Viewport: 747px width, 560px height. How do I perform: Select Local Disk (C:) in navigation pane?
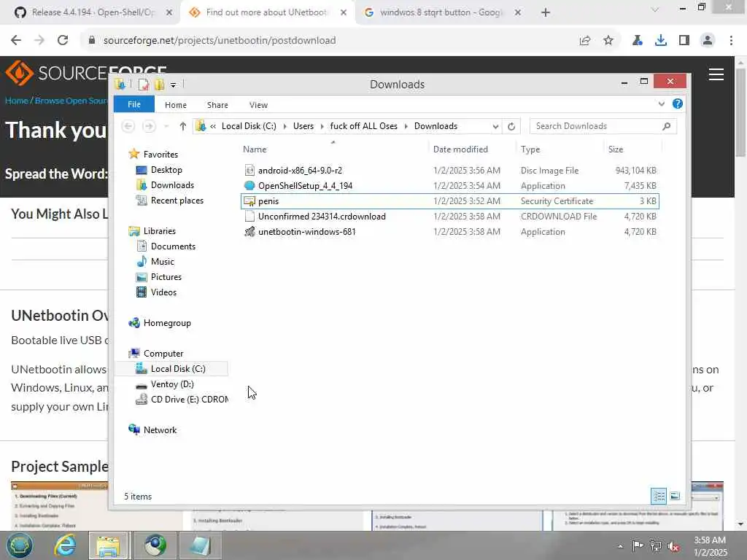178,369
